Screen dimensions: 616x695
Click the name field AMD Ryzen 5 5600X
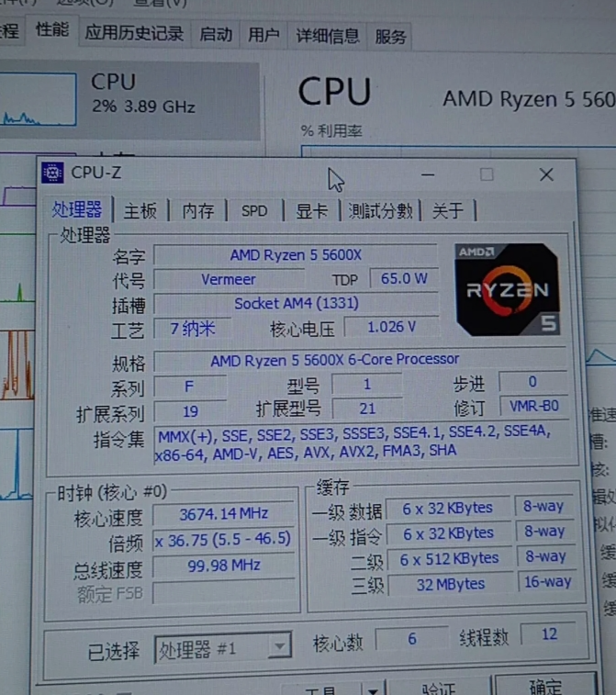tap(296, 255)
